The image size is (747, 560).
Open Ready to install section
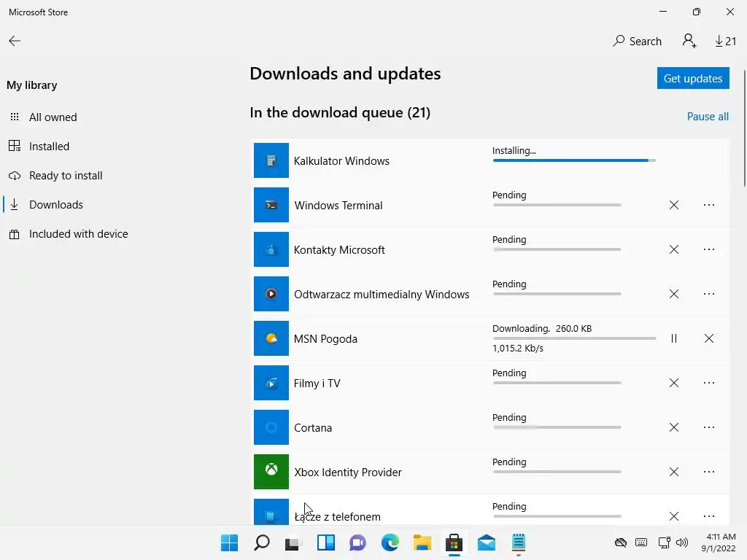tap(66, 176)
